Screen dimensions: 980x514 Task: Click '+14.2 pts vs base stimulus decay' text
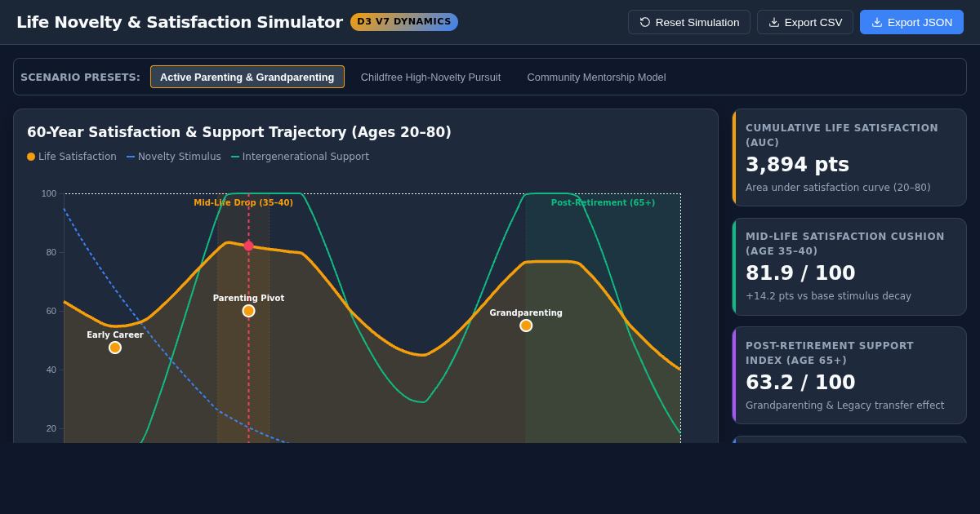point(828,296)
